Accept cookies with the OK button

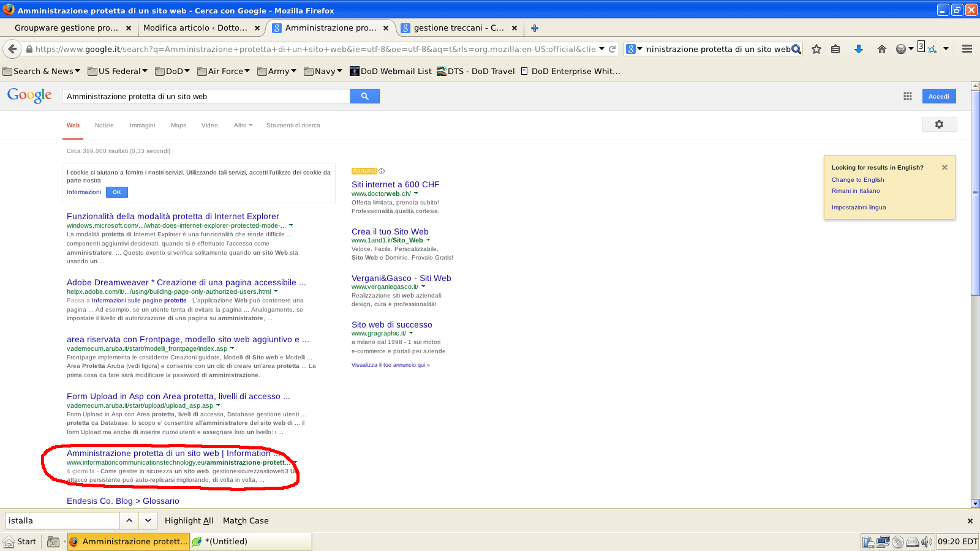[x=116, y=192]
